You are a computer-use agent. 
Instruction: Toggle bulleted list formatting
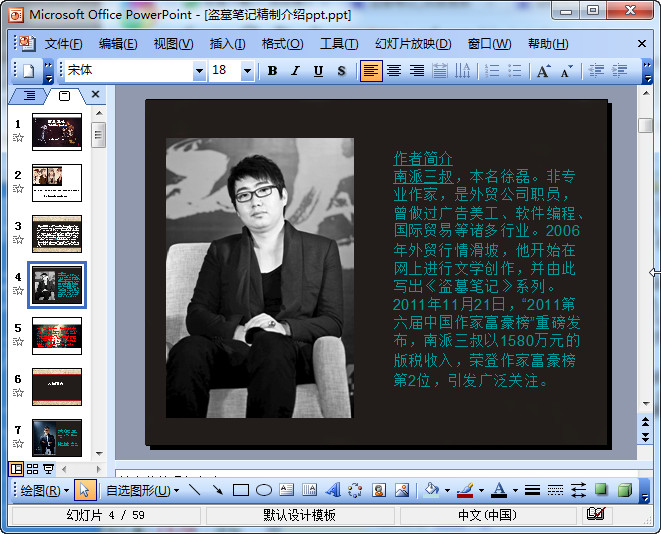514,71
